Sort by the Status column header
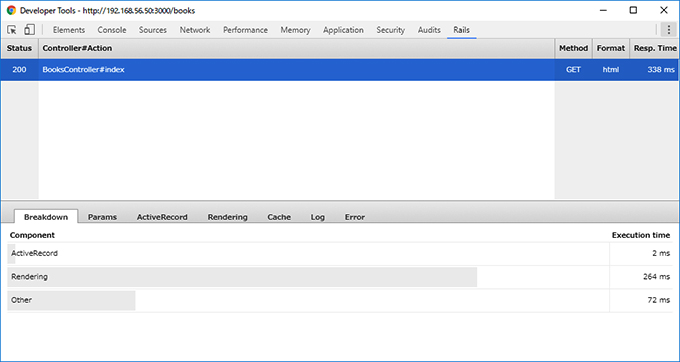Screen dimensions: 680x362 (x=20, y=49)
